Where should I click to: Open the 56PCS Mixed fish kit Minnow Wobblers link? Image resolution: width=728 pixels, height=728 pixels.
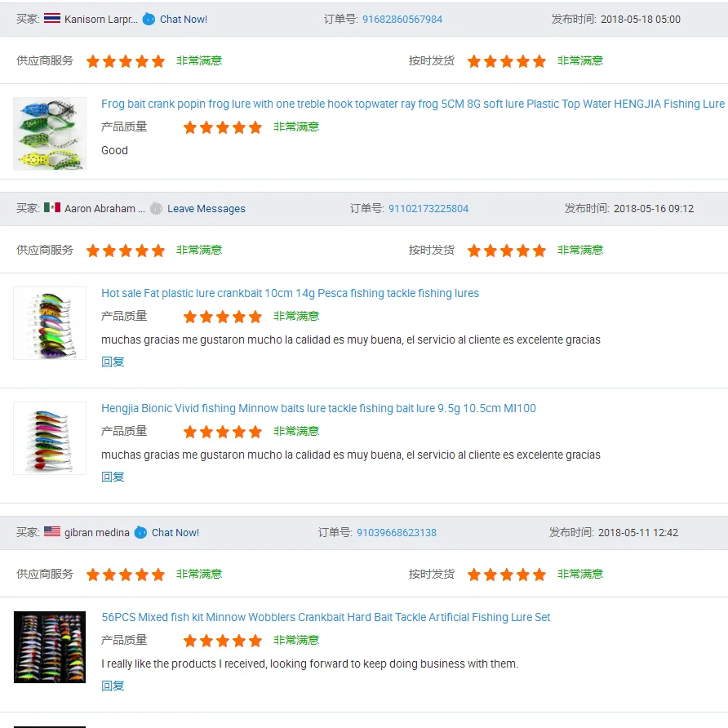[x=326, y=617]
